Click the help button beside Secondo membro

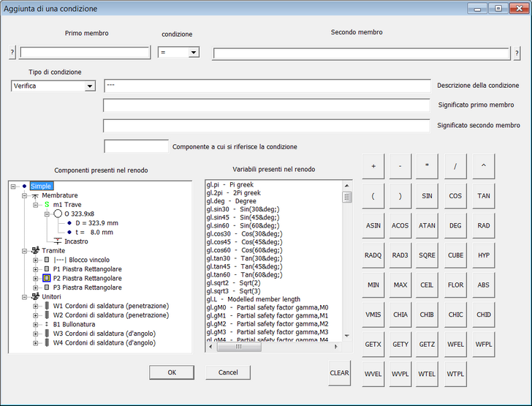coord(517,53)
